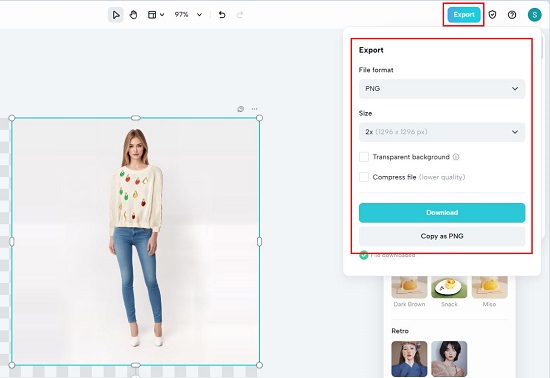Screen dimensions: 550x378
Task: Undo the last action
Action: 222,15
